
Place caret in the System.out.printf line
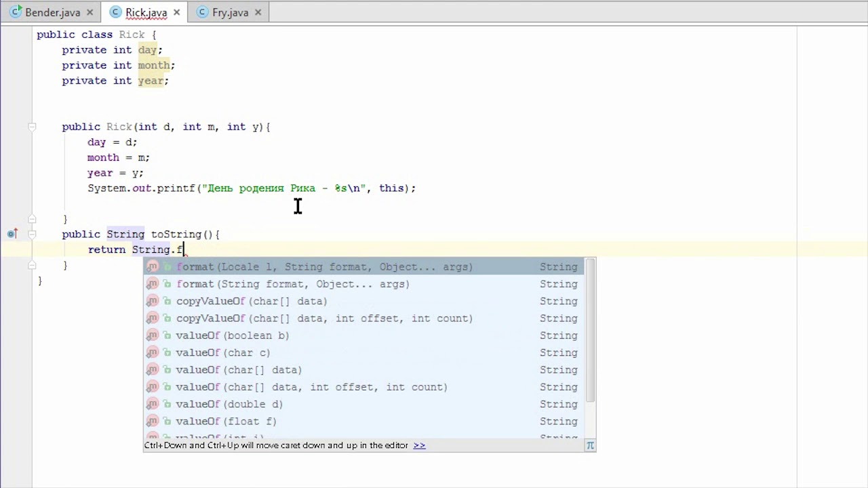(x=251, y=188)
